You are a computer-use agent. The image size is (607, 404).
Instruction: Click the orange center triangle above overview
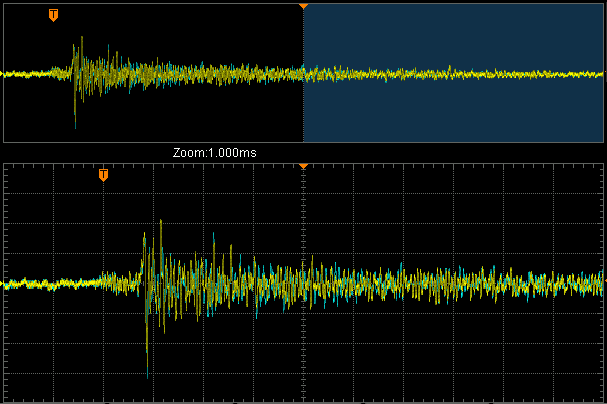304,7
